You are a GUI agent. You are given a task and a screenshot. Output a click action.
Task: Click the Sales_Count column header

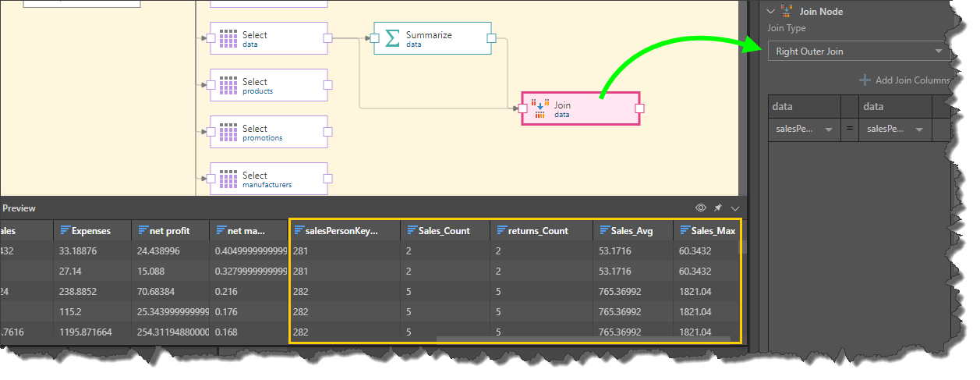[x=444, y=231]
